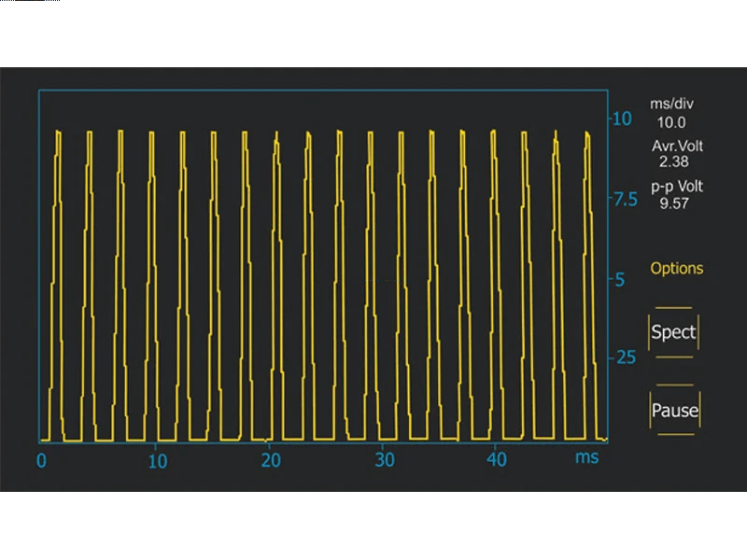Open the Options menu label

click(x=676, y=269)
